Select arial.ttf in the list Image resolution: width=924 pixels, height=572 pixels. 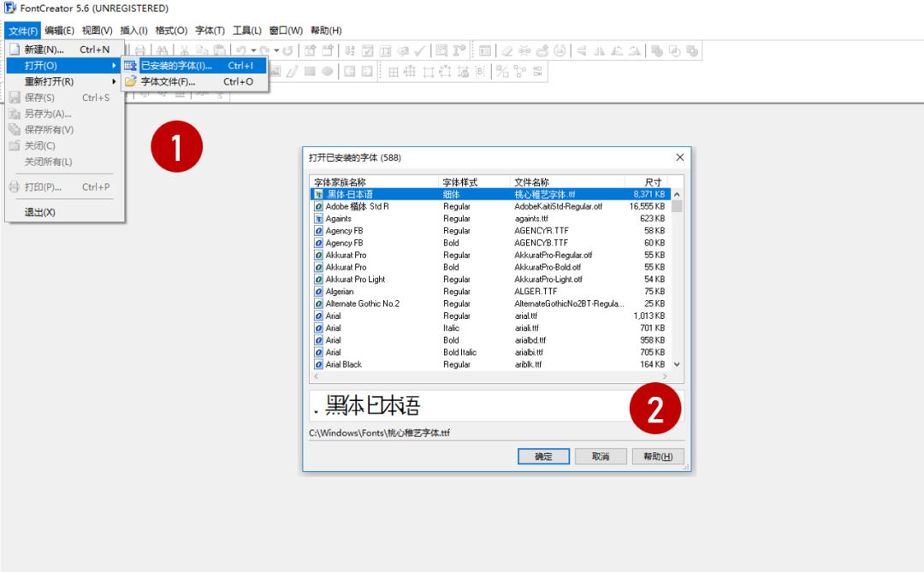tap(525, 315)
